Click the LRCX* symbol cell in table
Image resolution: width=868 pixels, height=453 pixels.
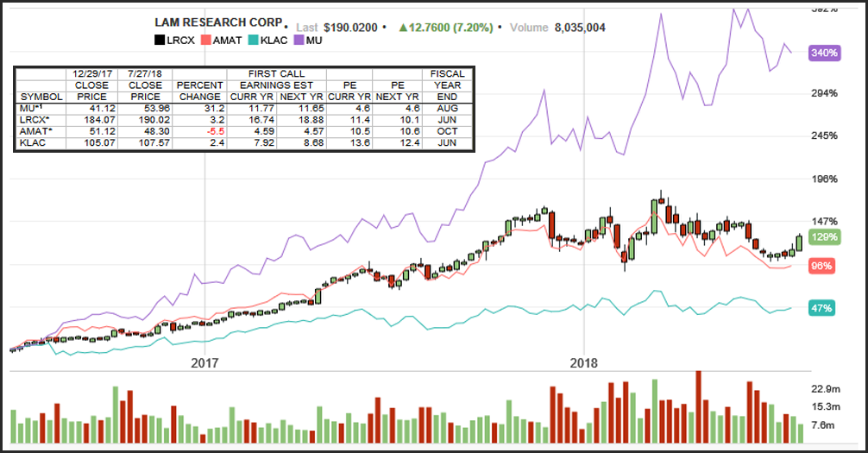point(41,120)
